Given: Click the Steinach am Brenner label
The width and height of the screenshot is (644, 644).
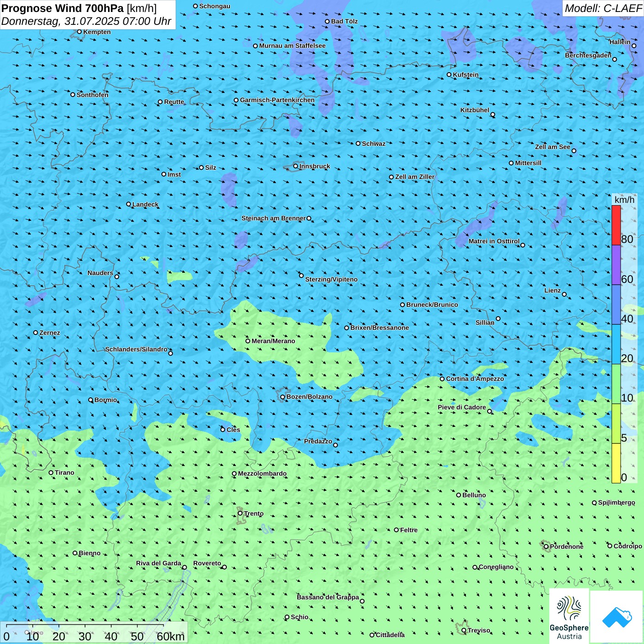Looking at the screenshot, I should pos(273,218).
